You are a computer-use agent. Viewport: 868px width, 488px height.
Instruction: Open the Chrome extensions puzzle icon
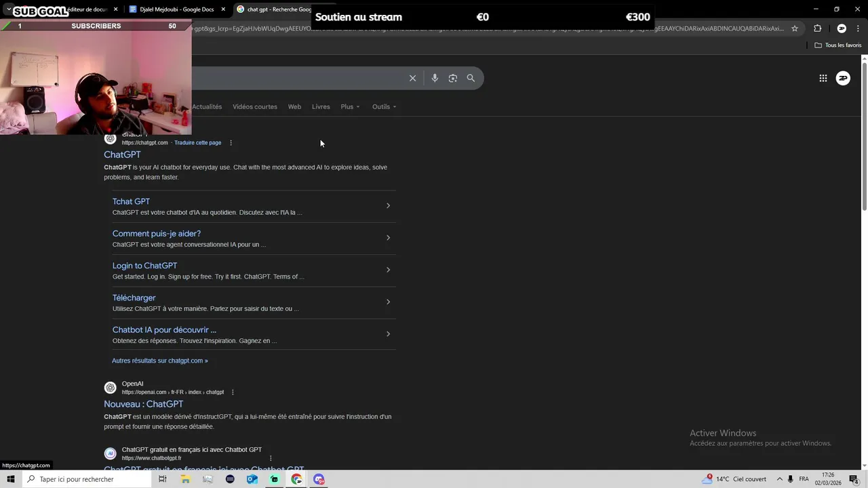[x=817, y=28]
